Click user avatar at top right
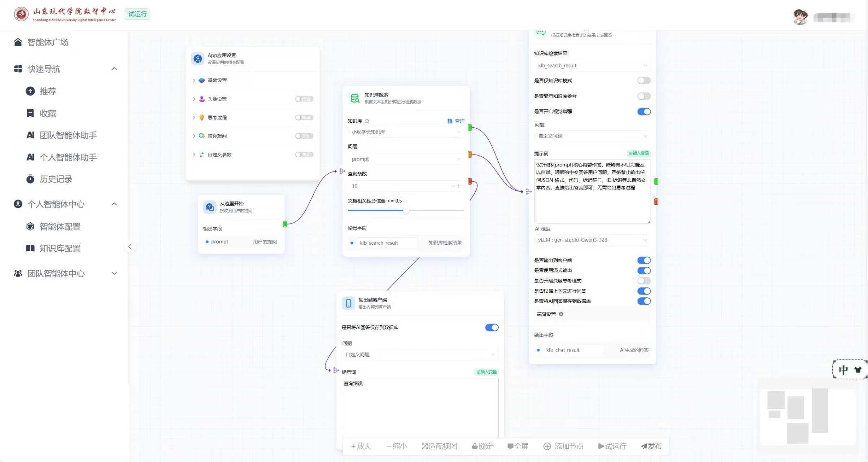868x462 pixels. pyautogui.click(x=800, y=17)
